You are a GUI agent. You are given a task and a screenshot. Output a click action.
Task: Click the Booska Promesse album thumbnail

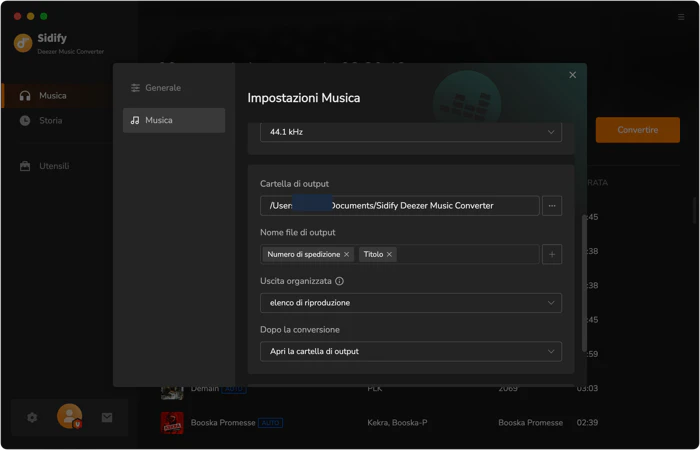tap(172, 423)
